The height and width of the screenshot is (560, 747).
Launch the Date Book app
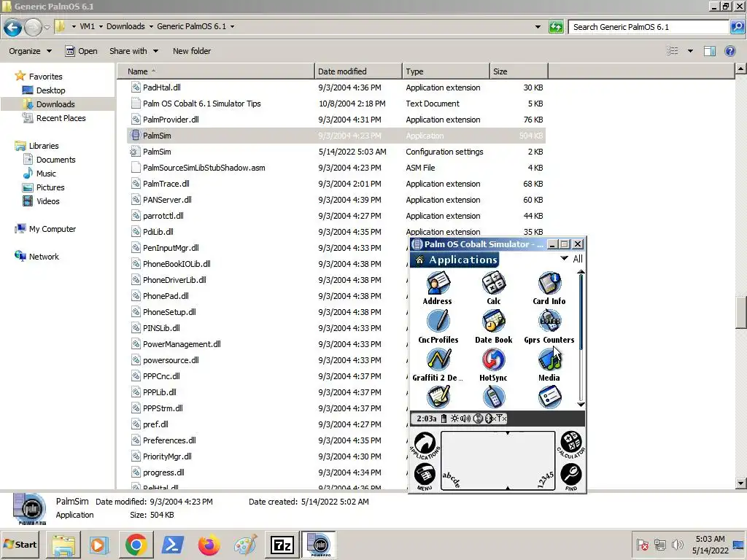pos(494,327)
